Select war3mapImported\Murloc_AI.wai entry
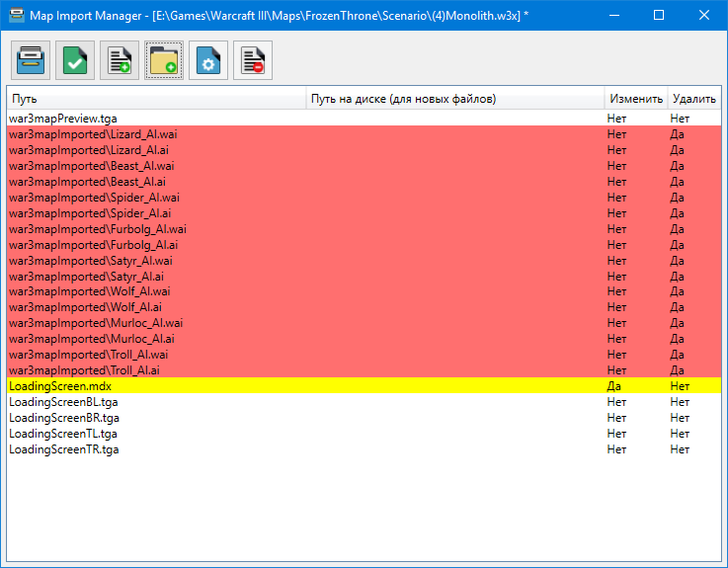Image resolution: width=728 pixels, height=568 pixels. pyautogui.click(x=364, y=323)
